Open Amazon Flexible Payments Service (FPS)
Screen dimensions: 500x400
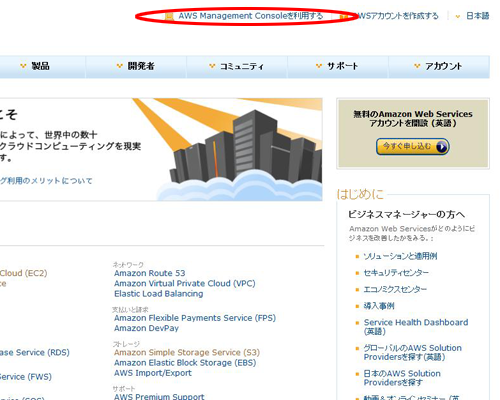point(195,318)
